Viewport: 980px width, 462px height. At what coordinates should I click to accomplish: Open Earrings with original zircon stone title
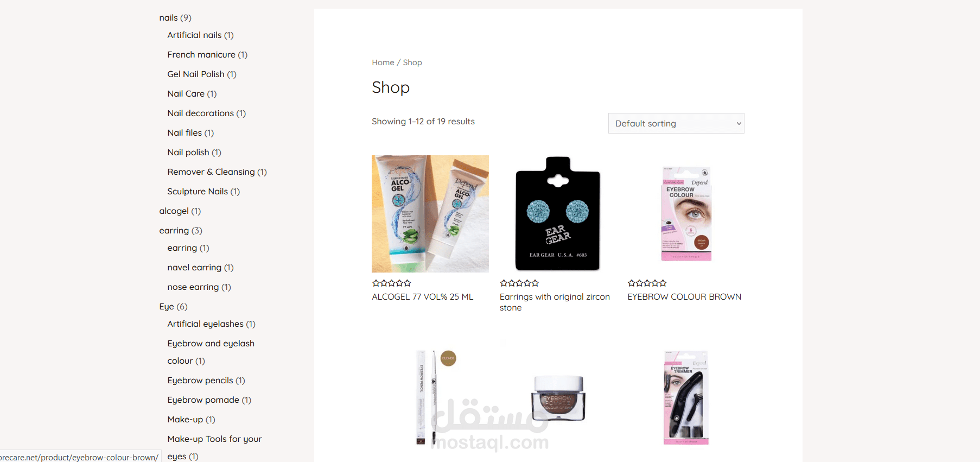pos(555,302)
